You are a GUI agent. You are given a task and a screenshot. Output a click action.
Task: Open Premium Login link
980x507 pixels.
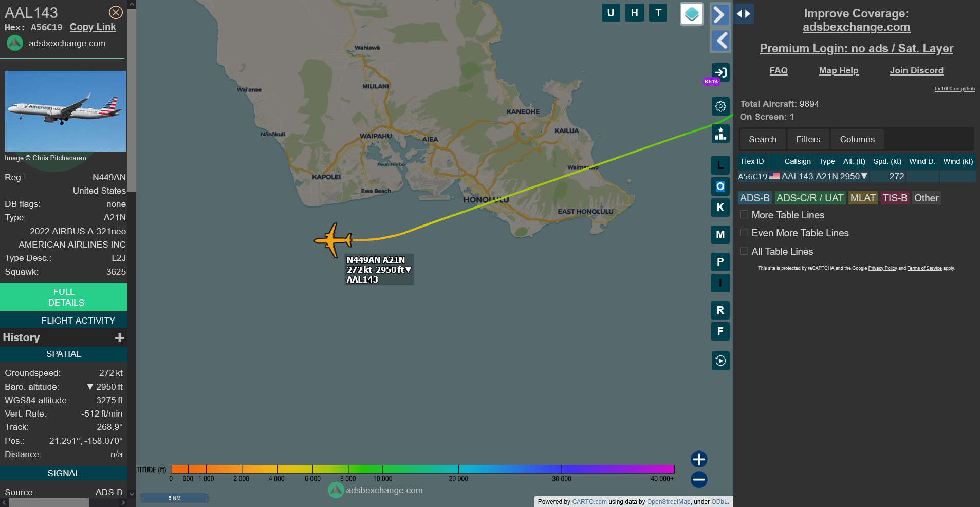pos(856,48)
